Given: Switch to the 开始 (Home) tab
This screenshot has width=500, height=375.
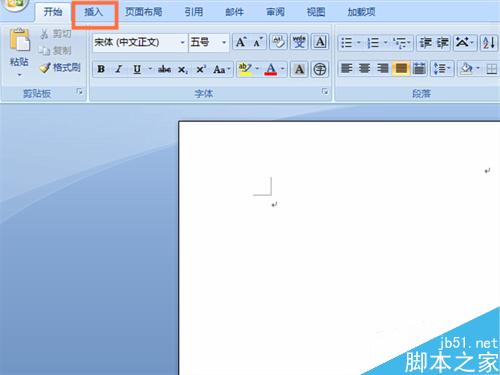Looking at the screenshot, I should (x=53, y=12).
